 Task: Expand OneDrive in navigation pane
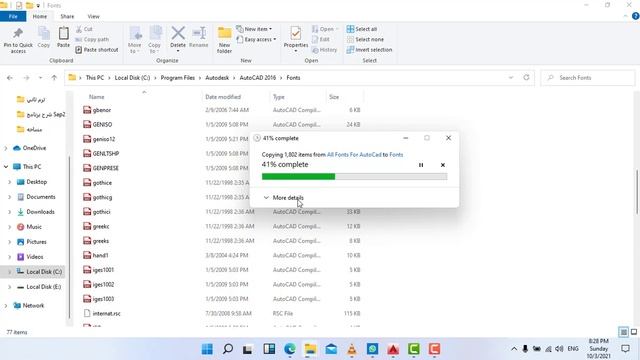[x=6, y=148]
